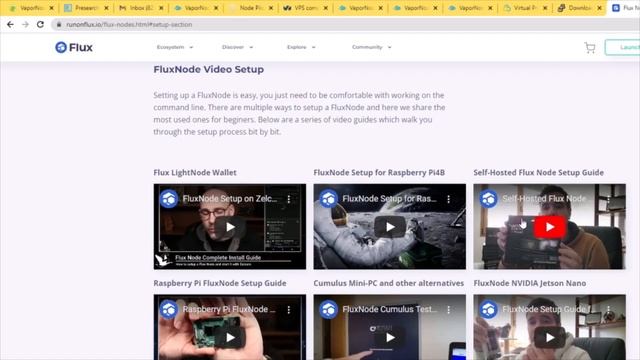The image size is (640, 360).
Task: Close the VPS com tab
Action: [326, 8]
